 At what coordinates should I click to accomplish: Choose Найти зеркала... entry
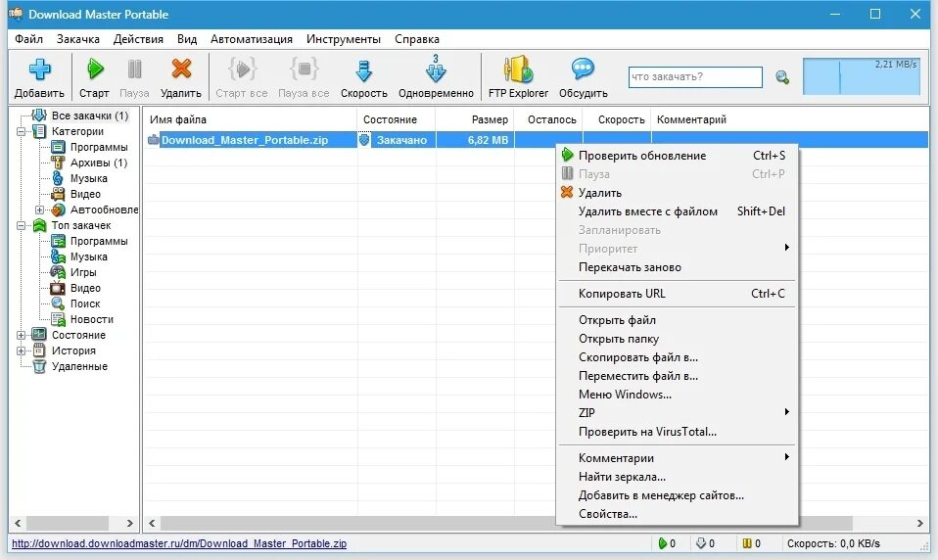point(677,477)
